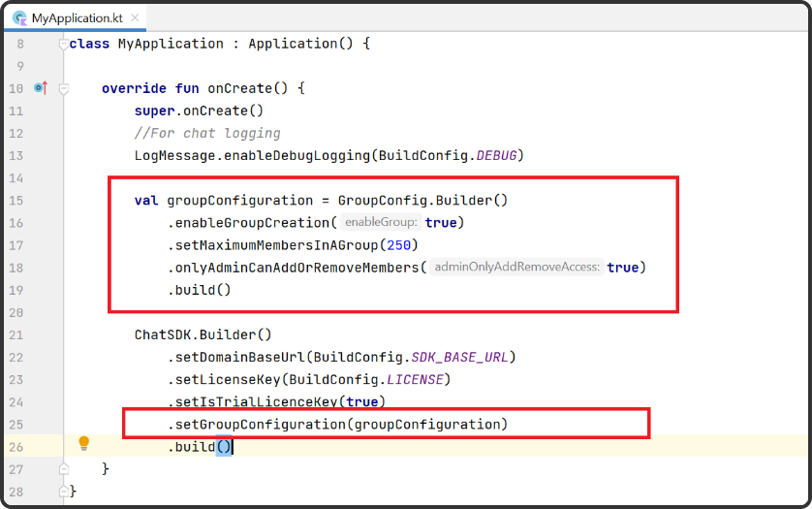812x509 pixels.
Task: Click the enableGroup parameter hint
Action: point(381,223)
